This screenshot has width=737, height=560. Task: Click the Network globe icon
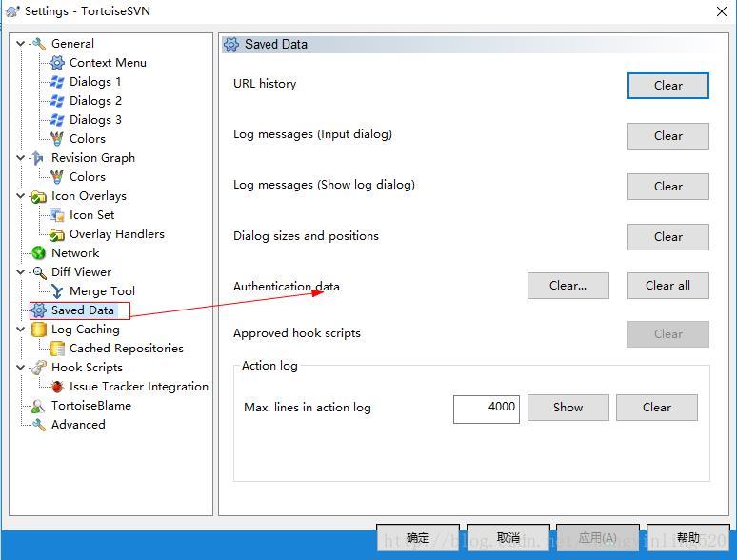(38, 253)
